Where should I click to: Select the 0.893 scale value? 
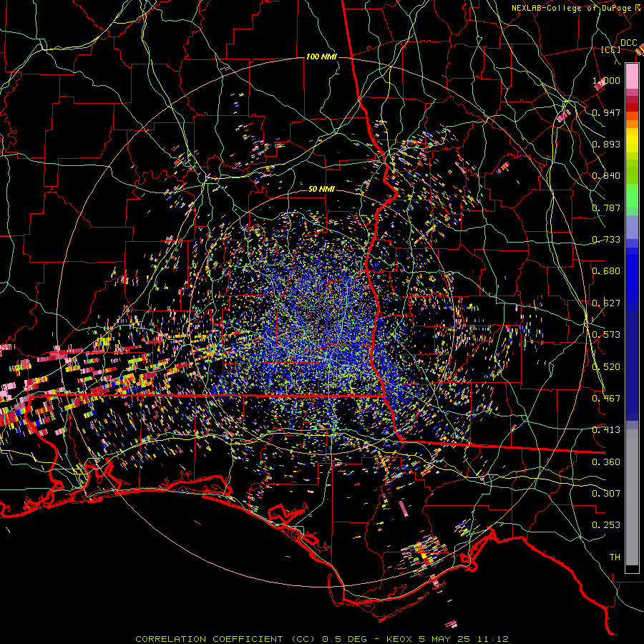(606, 144)
